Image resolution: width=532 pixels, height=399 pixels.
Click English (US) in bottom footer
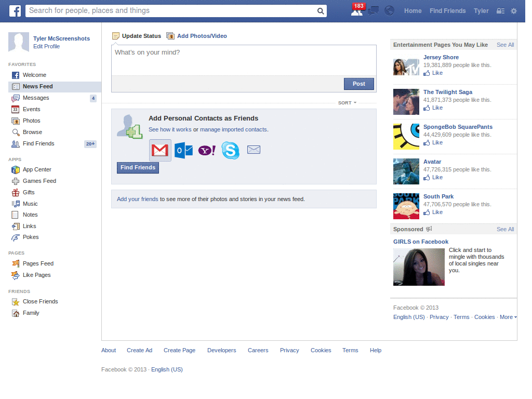167,369
